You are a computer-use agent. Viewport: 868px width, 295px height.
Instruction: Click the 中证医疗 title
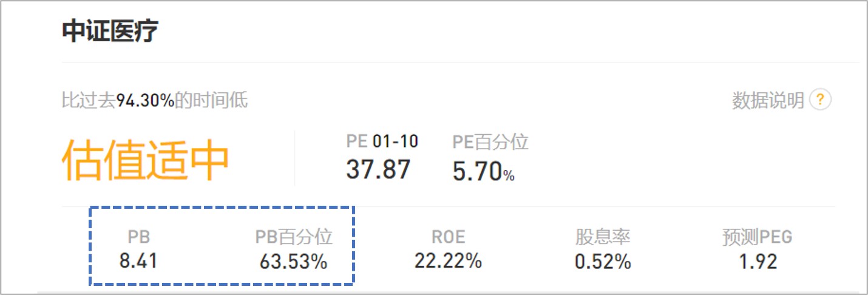click(110, 31)
